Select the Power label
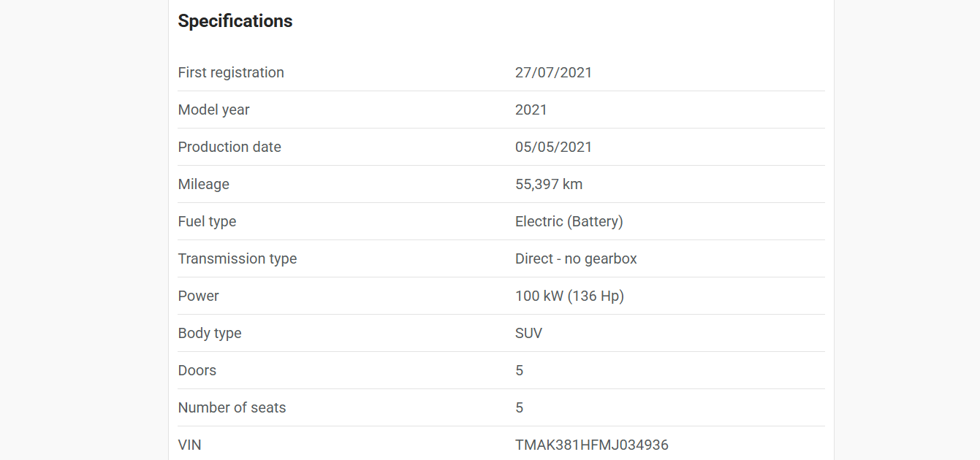980x460 pixels. pos(199,296)
